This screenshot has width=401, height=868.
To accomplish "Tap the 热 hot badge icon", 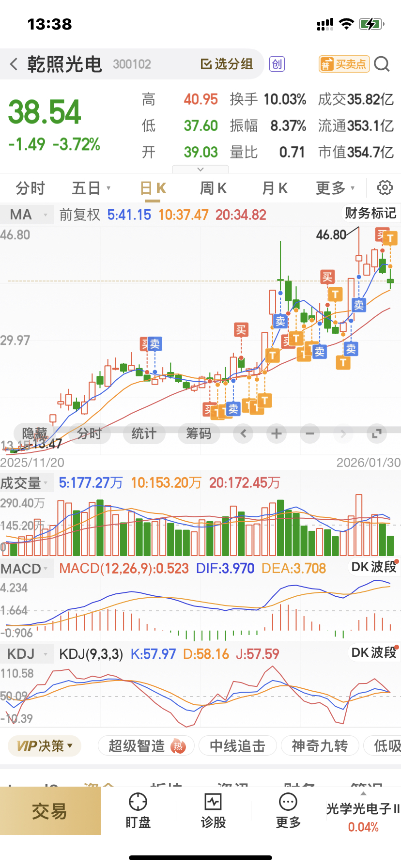I will [x=179, y=746].
